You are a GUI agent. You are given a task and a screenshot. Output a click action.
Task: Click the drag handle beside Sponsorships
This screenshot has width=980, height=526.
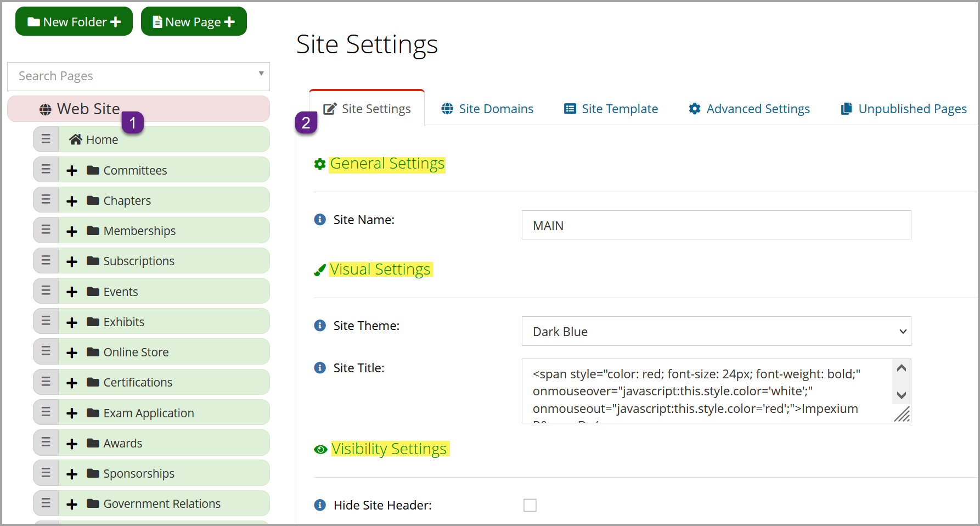click(46, 473)
